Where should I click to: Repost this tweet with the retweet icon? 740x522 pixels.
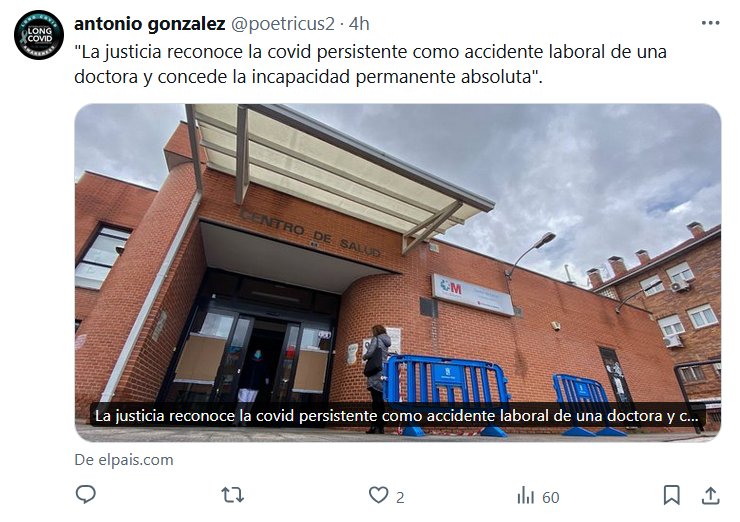click(233, 495)
